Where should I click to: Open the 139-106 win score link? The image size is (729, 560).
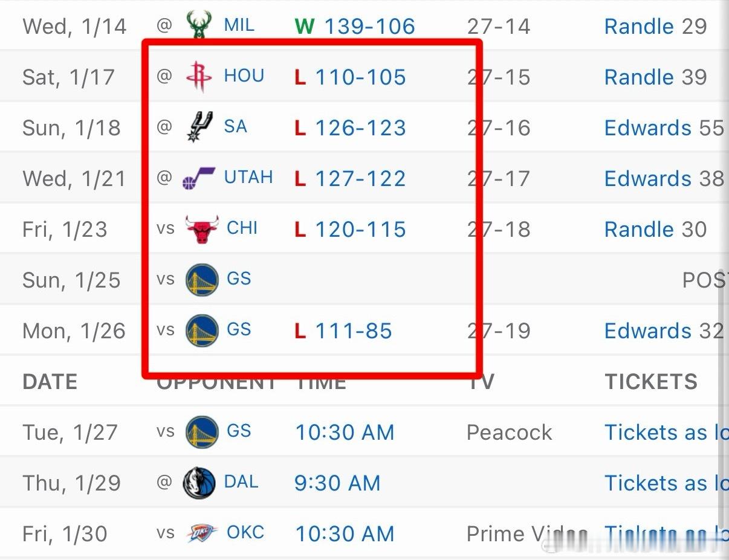(x=369, y=27)
